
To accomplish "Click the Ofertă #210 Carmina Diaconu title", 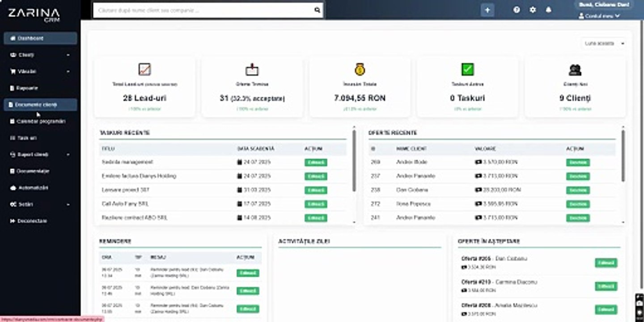I will [x=499, y=282].
